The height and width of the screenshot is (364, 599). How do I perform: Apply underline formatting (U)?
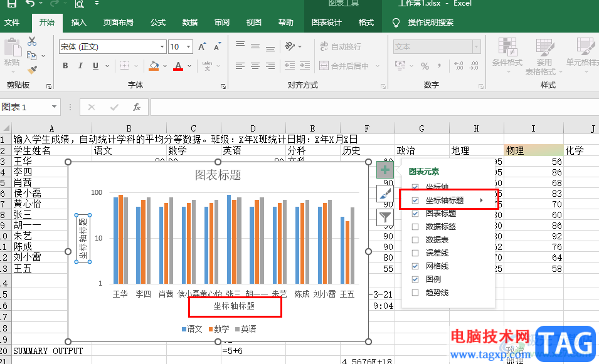[x=95, y=66]
